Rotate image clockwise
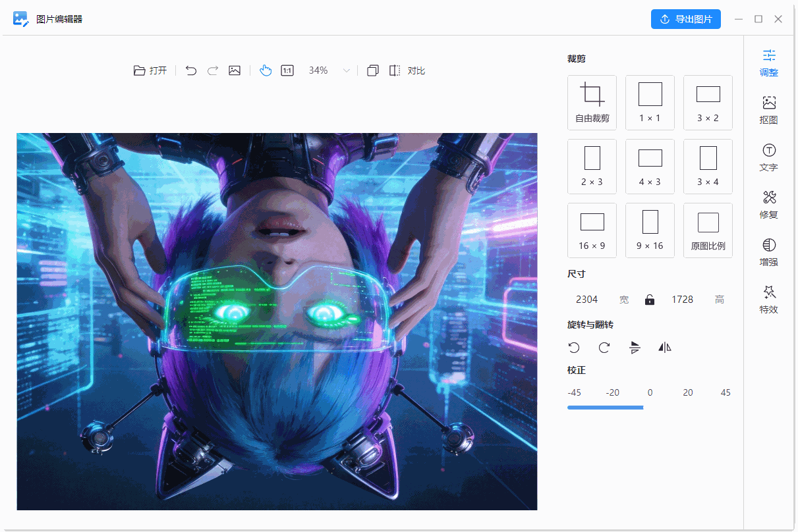Image resolution: width=798 pixels, height=532 pixels. (604, 348)
